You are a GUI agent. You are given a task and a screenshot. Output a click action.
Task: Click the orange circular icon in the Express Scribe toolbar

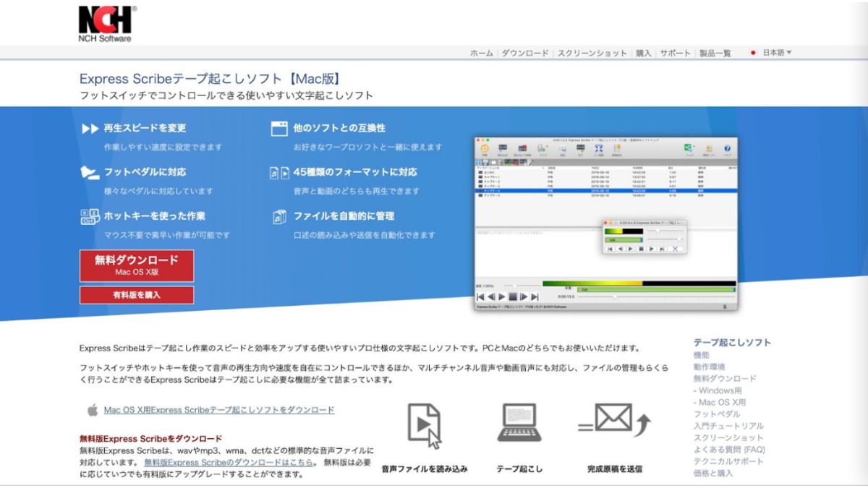(x=484, y=148)
